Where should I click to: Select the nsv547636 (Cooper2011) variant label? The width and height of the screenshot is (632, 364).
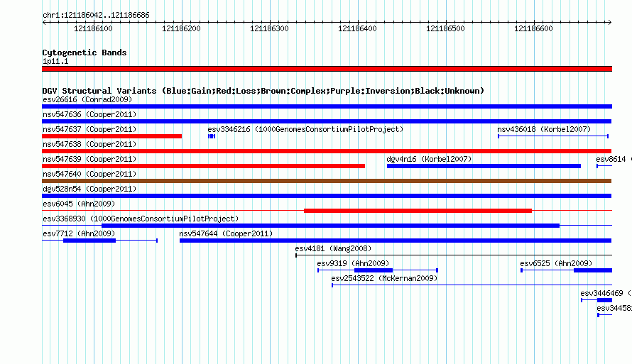[89, 114]
